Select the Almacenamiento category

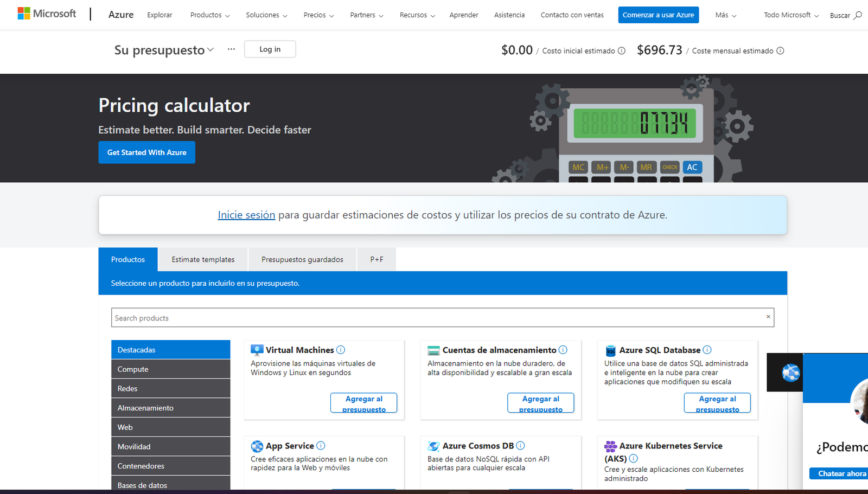[170, 408]
